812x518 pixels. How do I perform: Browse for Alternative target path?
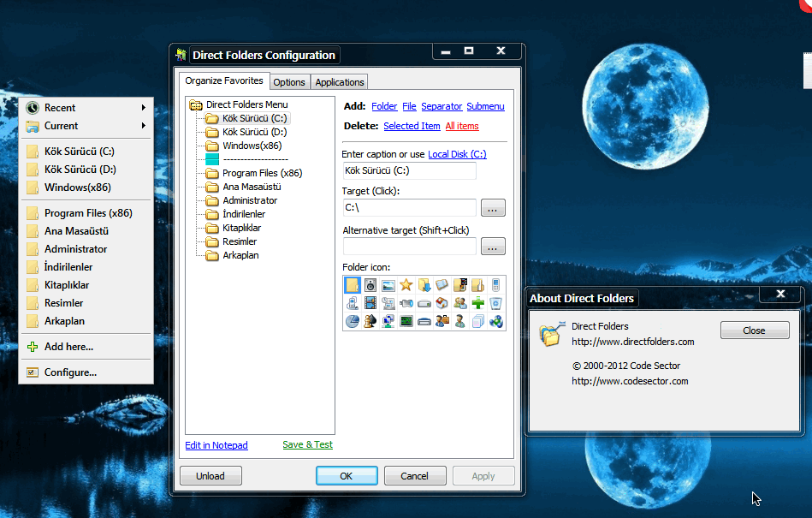(x=493, y=246)
